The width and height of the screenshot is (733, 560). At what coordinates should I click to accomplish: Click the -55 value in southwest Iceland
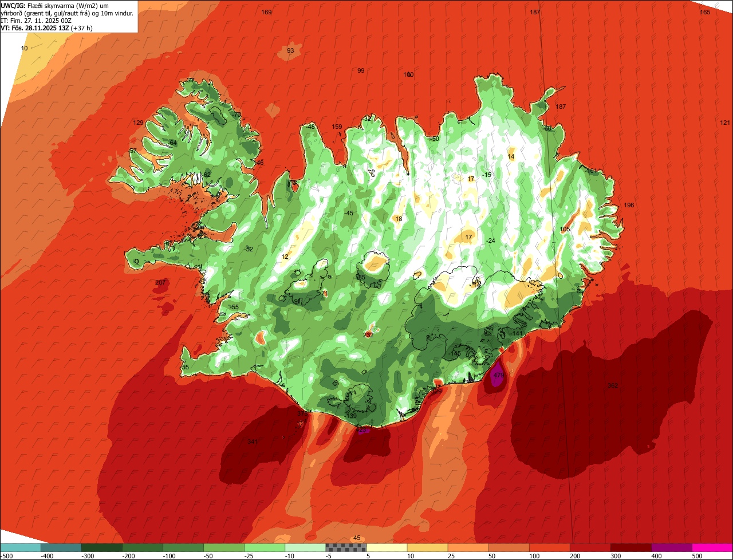[x=234, y=307]
